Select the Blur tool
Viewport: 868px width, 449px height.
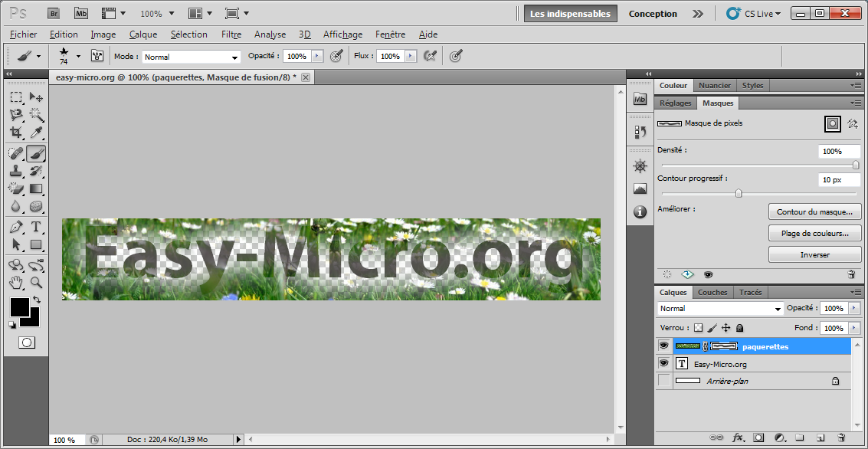(17, 206)
